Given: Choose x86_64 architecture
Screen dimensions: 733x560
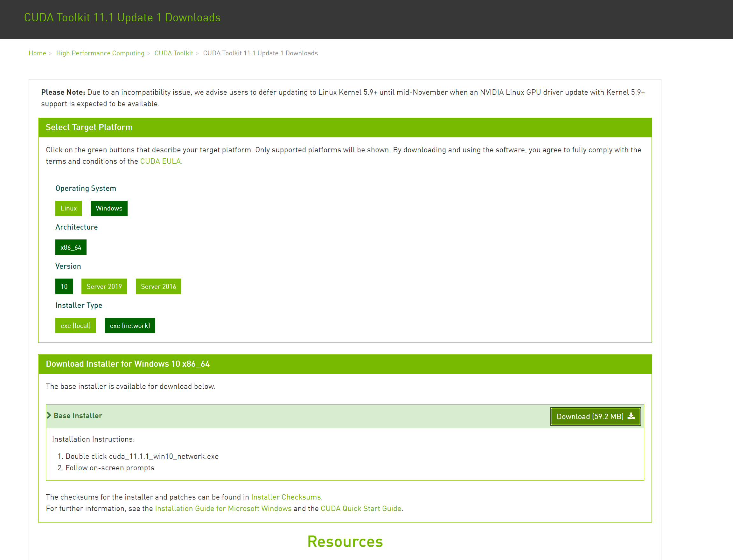Looking at the screenshot, I should tap(71, 247).
